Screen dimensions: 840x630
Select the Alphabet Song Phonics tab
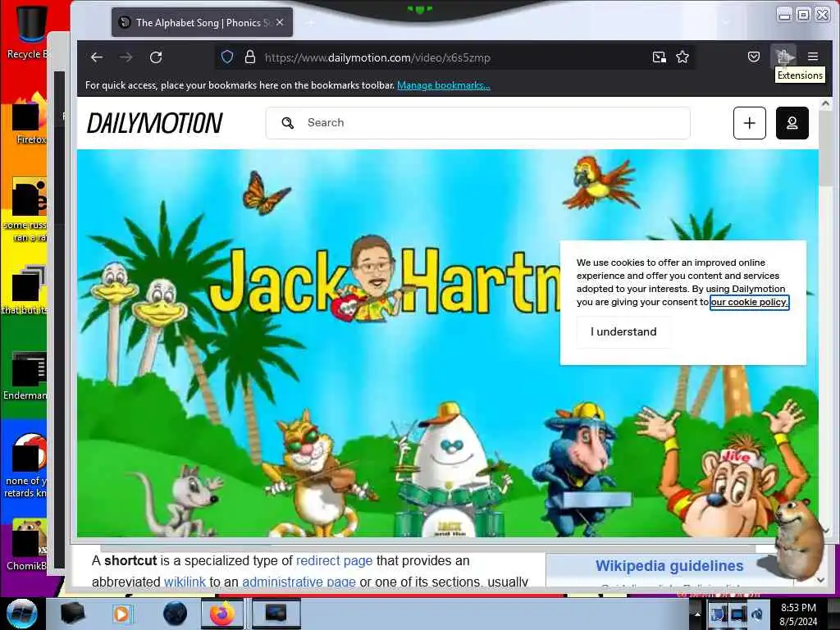[x=202, y=22]
